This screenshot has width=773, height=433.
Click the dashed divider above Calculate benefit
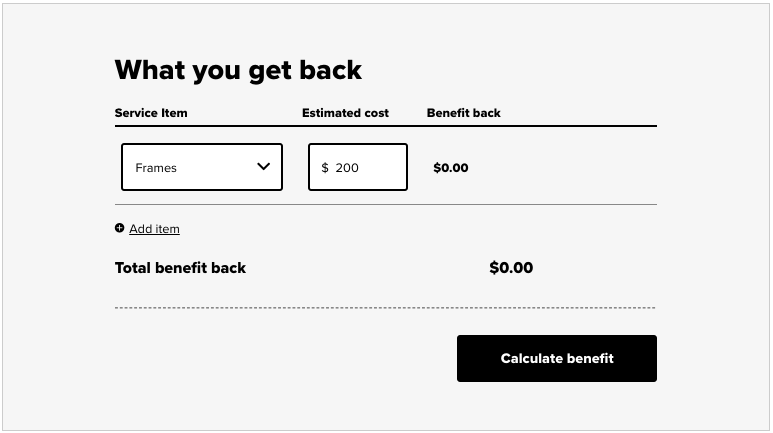(386, 308)
